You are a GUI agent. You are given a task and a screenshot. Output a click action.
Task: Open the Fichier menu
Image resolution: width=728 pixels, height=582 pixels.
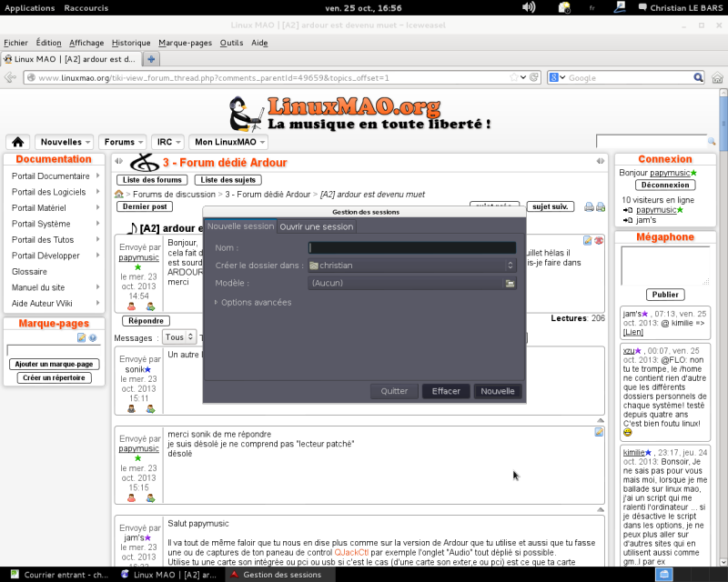[x=15, y=43]
